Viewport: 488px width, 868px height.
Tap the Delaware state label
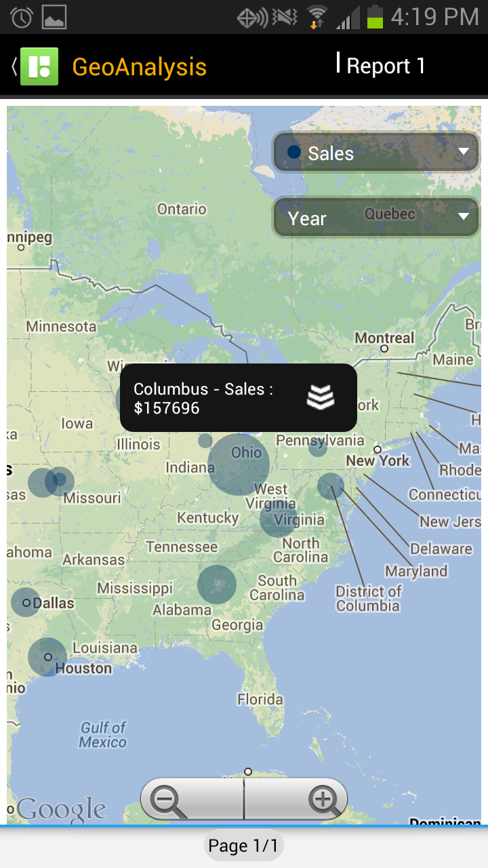point(441,549)
